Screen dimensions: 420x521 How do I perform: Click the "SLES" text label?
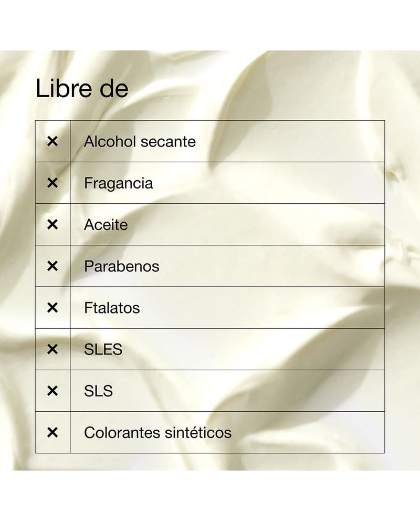[x=103, y=349]
